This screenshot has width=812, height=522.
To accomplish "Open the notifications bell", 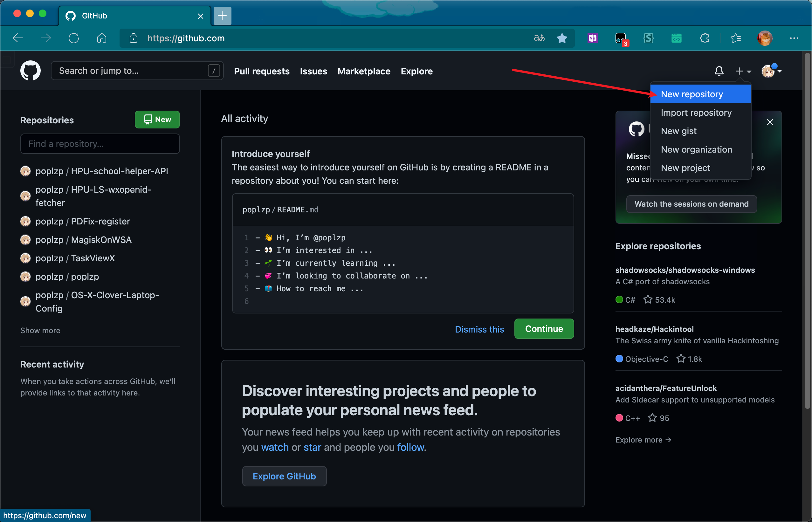I will [719, 71].
